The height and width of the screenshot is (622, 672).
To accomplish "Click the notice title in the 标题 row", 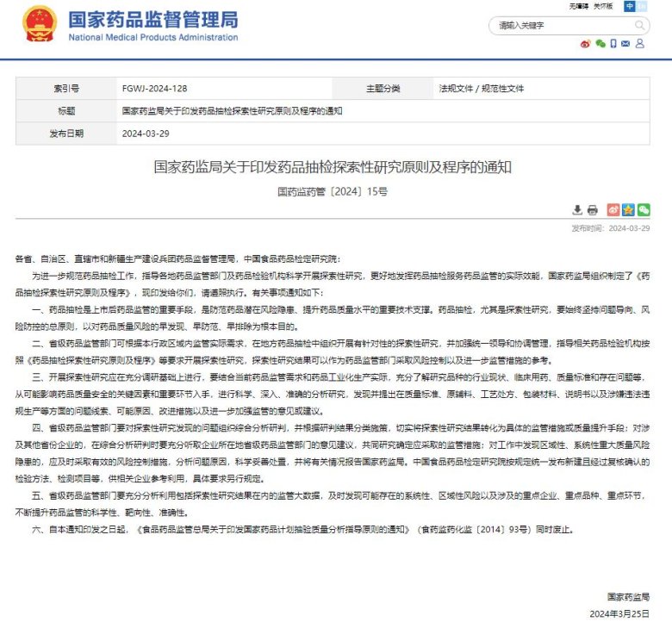I will pyautogui.click(x=232, y=111).
